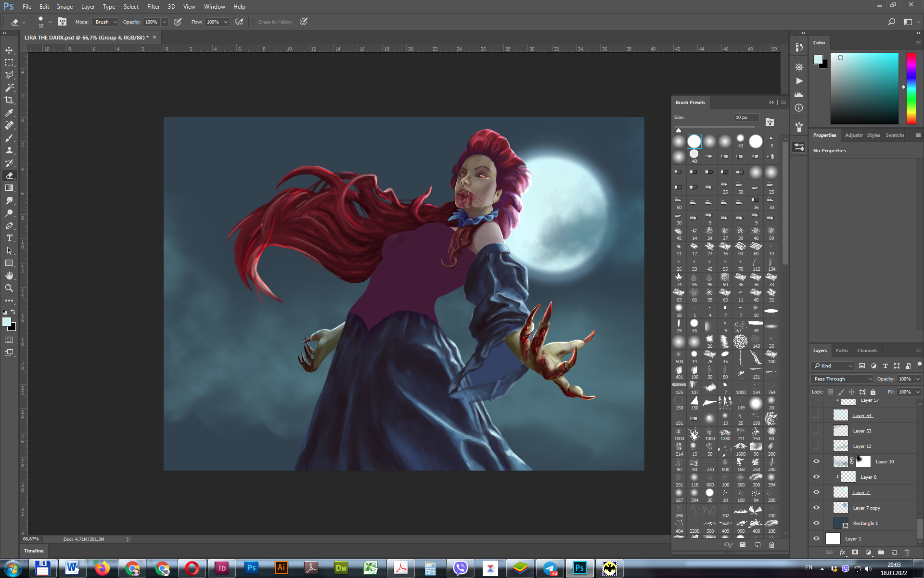Hide Layer 7 visibility eye
The width and height of the screenshot is (924, 578).
[816, 492]
